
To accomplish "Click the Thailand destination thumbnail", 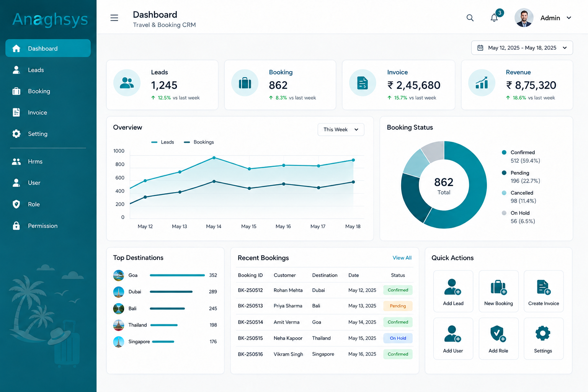I will 119,325.
